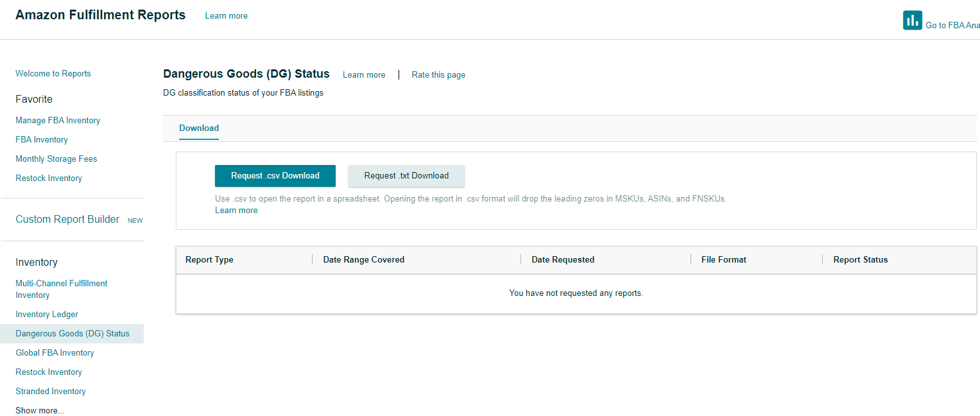Open Restock Inventory under Favorite
980x416 pixels.
49,178
